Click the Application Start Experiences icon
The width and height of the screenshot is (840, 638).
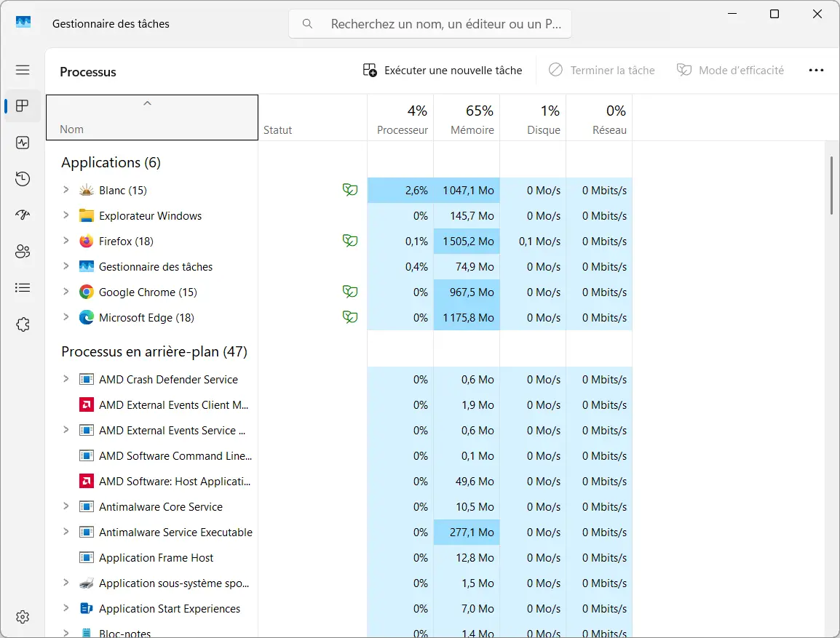click(x=86, y=609)
